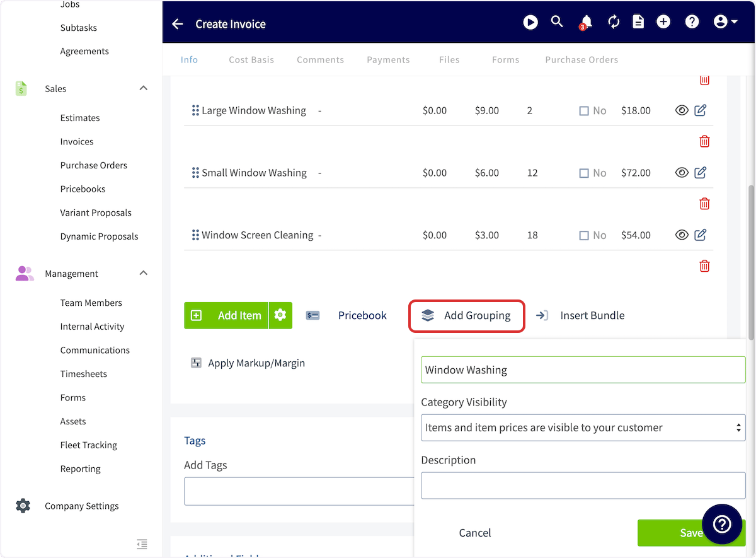This screenshot has height=558, width=756.
Task: Open Timesheets in the sidebar
Action: point(84,374)
